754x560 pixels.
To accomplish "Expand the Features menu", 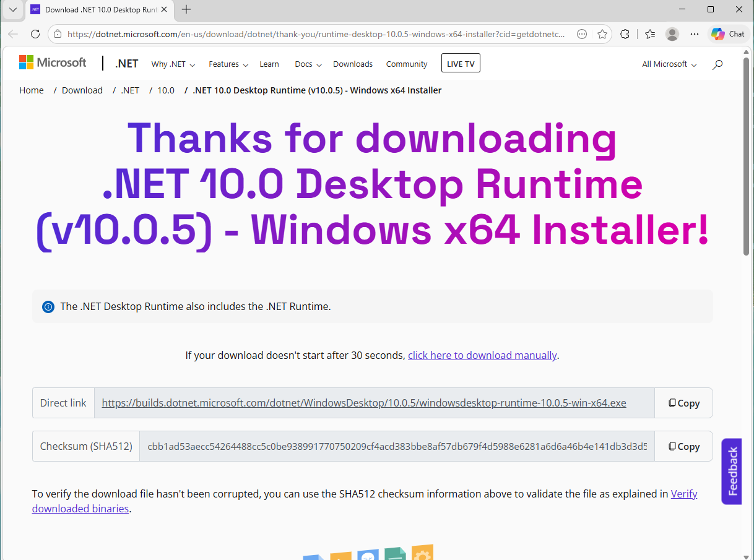I will coord(228,64).
